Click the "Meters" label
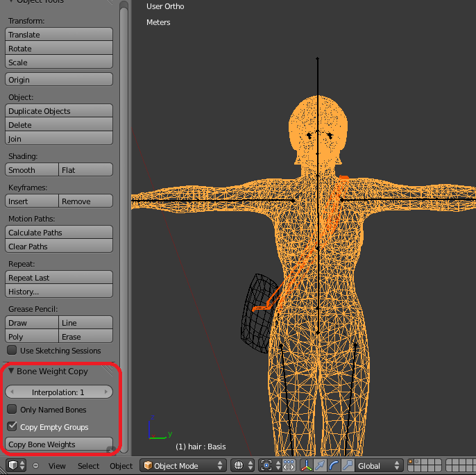Screen dimensions: 476x475 [158, 22]
